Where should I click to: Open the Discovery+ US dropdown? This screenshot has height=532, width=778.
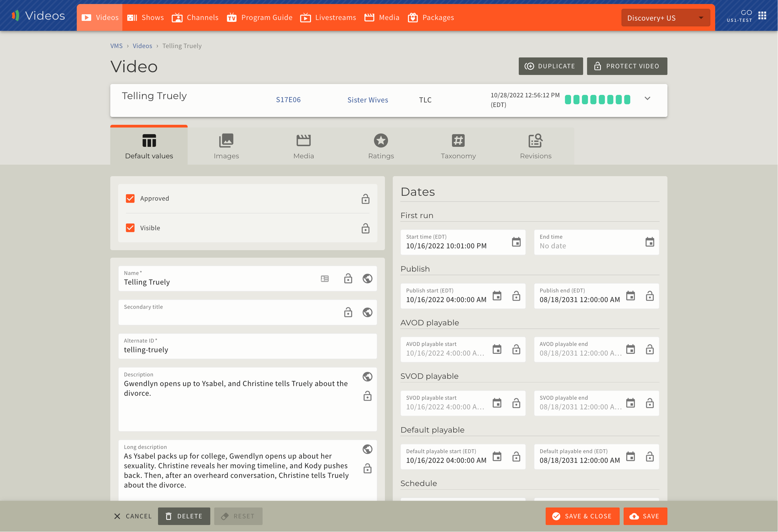pos(666,18)
